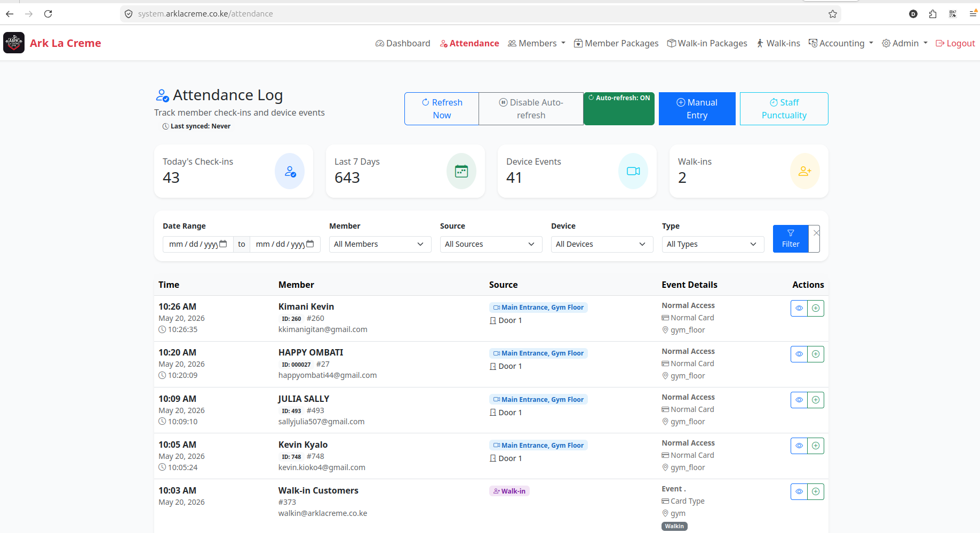Screen dimensions: 980x533
Task: Open the start date calendar picker icon
Action: (x=223, y=244)
